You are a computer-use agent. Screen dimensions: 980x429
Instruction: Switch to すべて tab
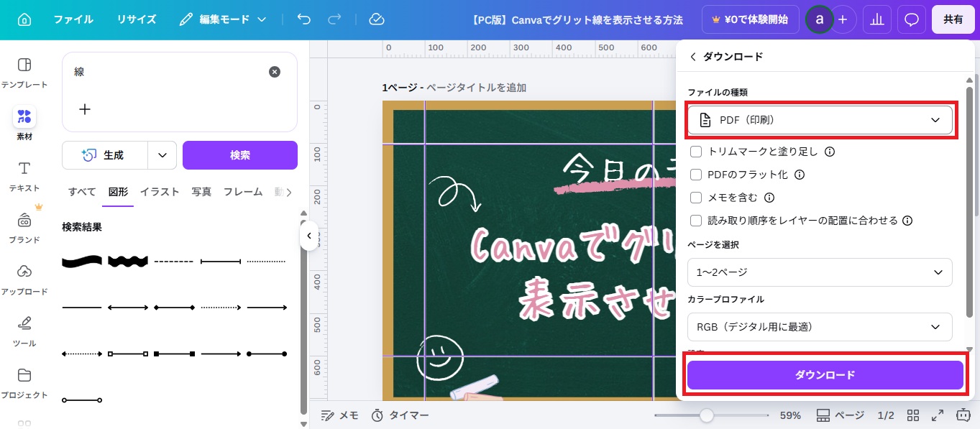pyautogui.click(x=82, y=192)
